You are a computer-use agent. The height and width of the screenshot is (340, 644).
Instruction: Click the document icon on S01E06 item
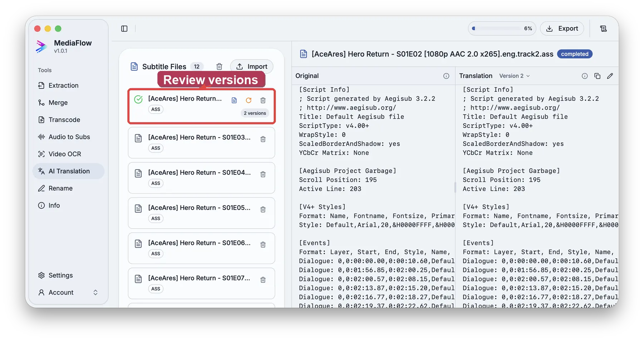(138, 244)
